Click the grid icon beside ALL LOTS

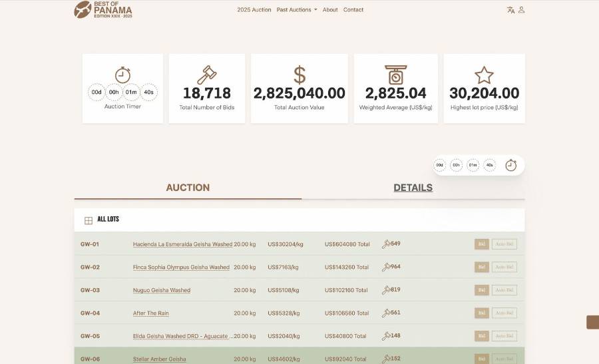89,220
